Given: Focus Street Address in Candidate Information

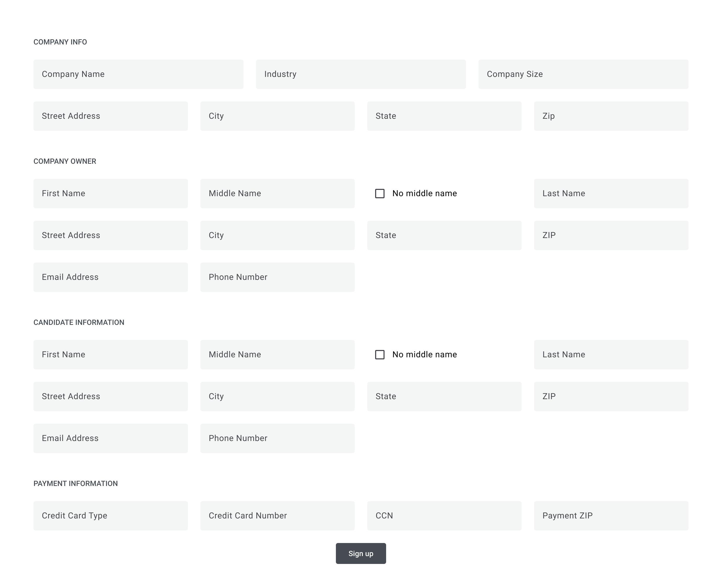Looking at the screenshot, I should tap(110, 397).
